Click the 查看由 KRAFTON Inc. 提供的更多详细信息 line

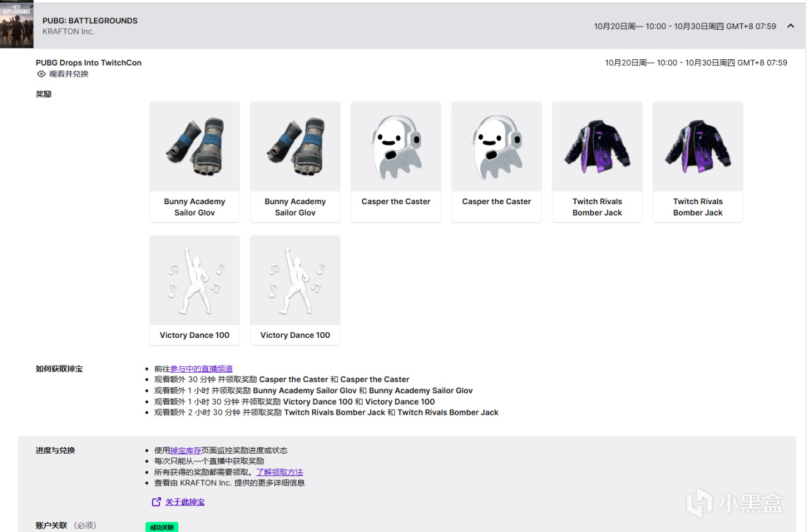pyautogui.click(x=229, y=483)
